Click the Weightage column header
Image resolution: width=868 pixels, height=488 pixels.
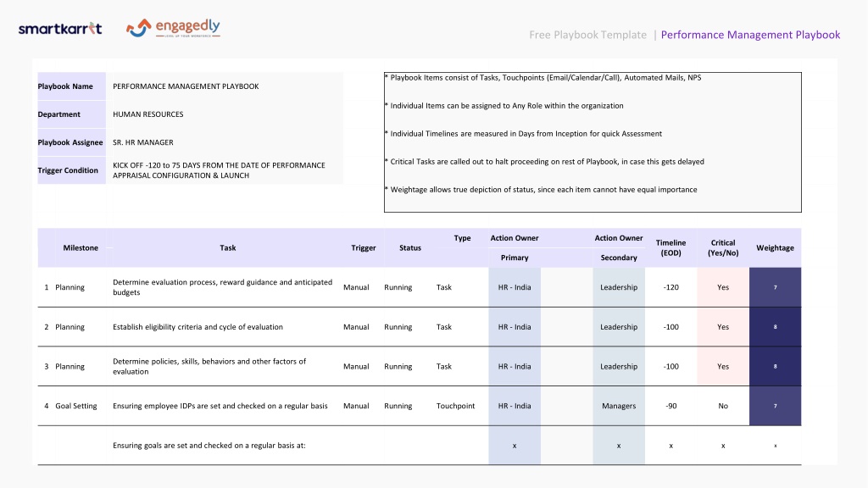(x=775, y=248)
